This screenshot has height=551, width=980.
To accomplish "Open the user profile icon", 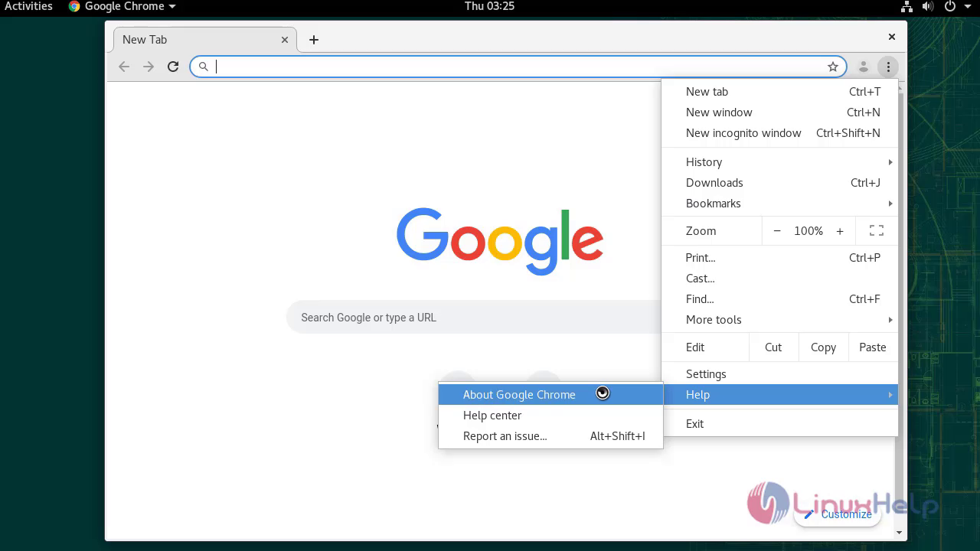I will [864, 67].
